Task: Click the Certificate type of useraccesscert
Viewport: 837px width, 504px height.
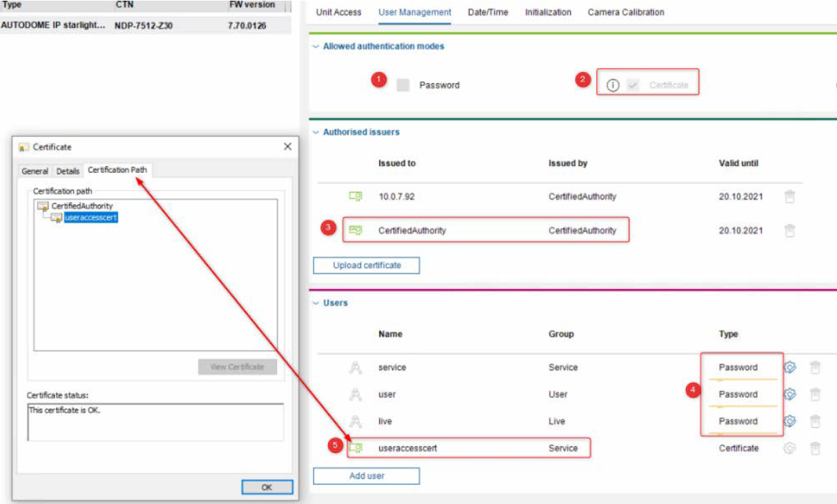Action: [x=738, y=448]
